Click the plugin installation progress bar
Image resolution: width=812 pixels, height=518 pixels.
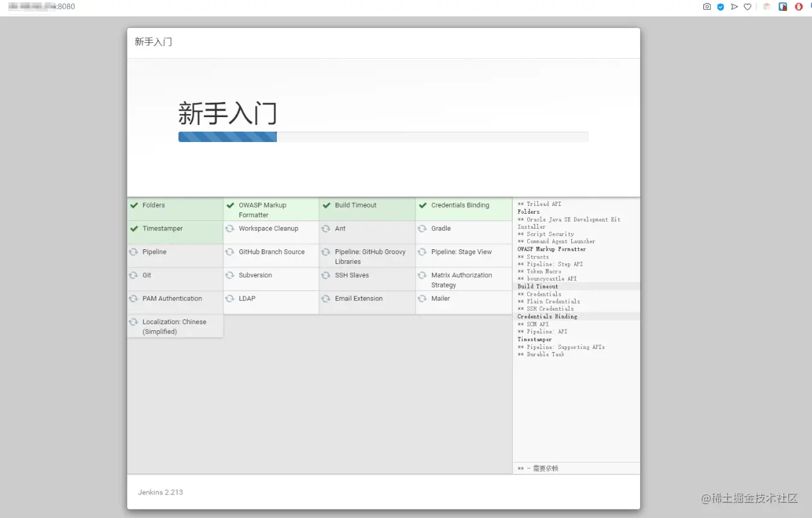(383, 137)
